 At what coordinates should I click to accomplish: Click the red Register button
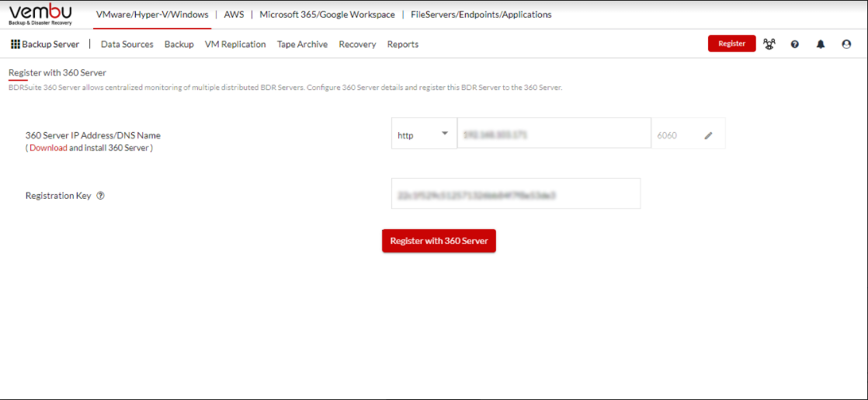click(x=732, y=43)
